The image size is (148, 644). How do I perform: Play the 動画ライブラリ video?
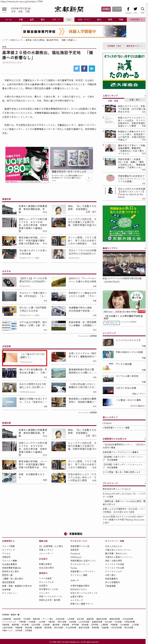(x=124, y=264)
